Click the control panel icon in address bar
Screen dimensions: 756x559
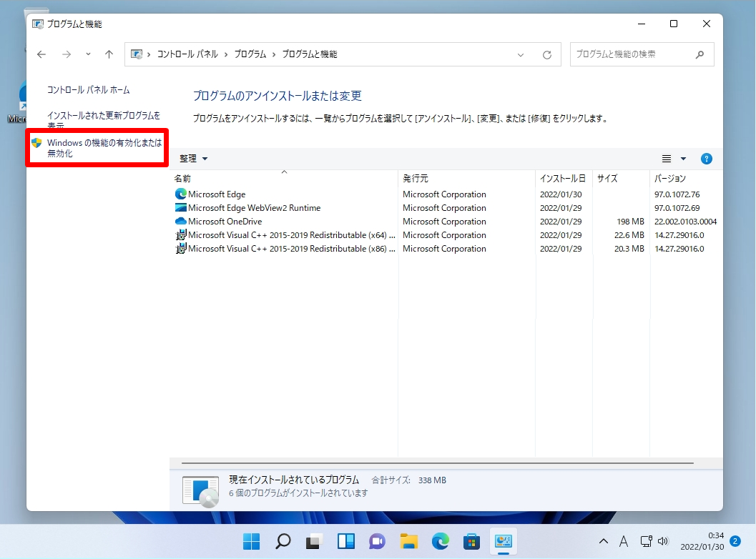137,54
